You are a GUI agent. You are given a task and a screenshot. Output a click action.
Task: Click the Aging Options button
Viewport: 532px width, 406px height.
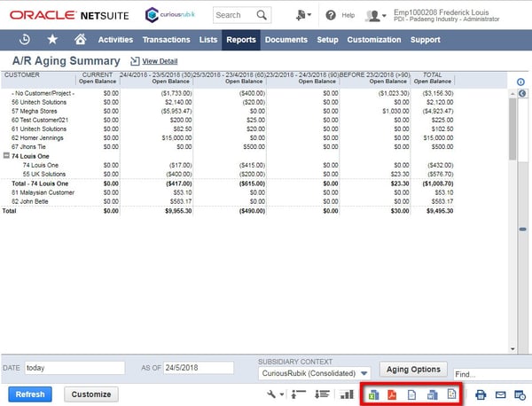(x=412, y=368)
